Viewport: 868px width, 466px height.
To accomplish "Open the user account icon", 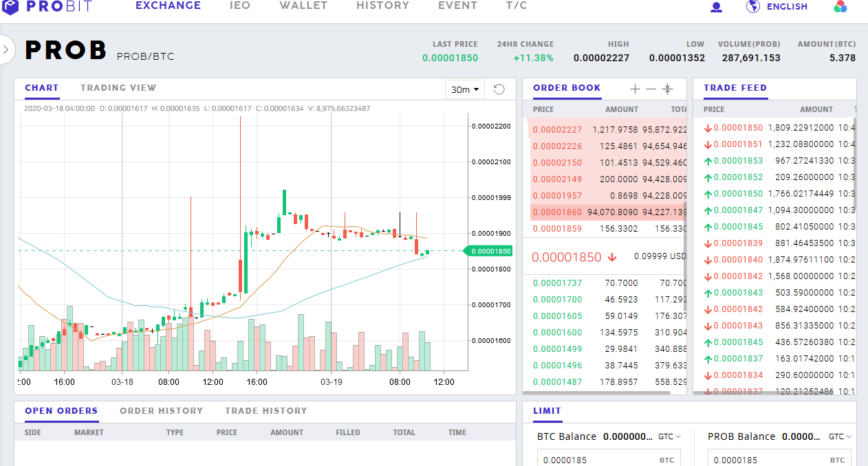I will [x=716, y=7].
